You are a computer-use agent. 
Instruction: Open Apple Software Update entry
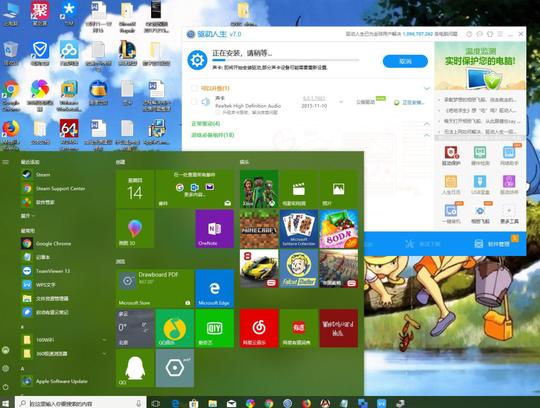pyautogui.click(x=54, y=381)
